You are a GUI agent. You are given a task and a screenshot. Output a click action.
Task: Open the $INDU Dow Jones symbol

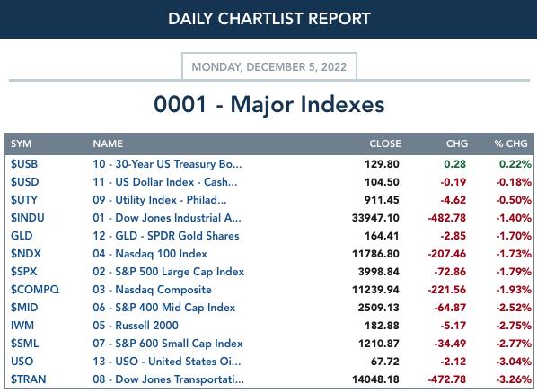[28, 218]
